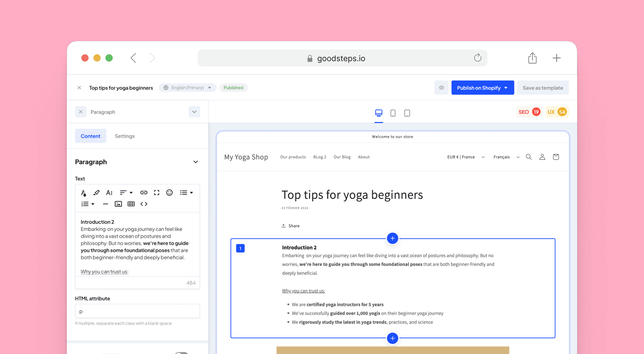Insert a link with the chain icon

(144, 193)
